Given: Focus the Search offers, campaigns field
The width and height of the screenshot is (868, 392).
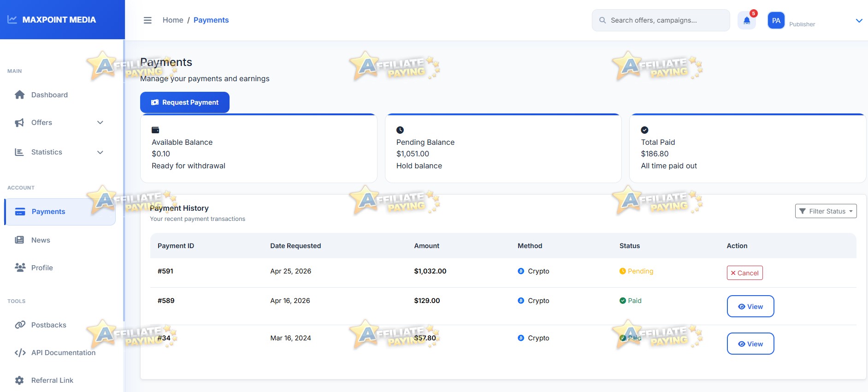Looking at the screenshot, I should tap(661, 20).
